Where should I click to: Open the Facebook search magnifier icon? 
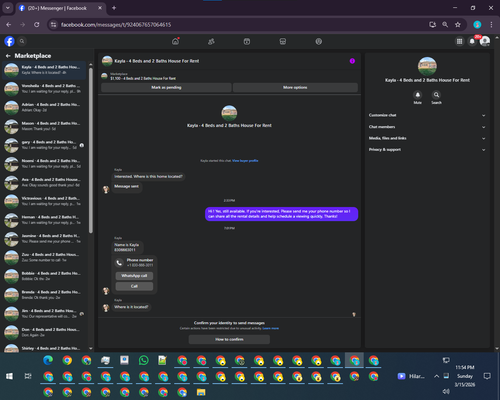click(x=22, y=41)
